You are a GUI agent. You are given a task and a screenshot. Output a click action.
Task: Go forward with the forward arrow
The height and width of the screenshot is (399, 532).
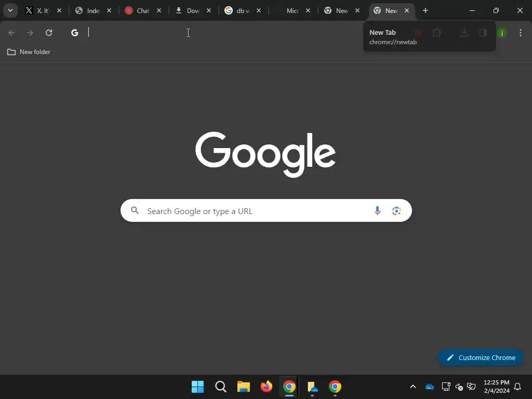(30, 33)
